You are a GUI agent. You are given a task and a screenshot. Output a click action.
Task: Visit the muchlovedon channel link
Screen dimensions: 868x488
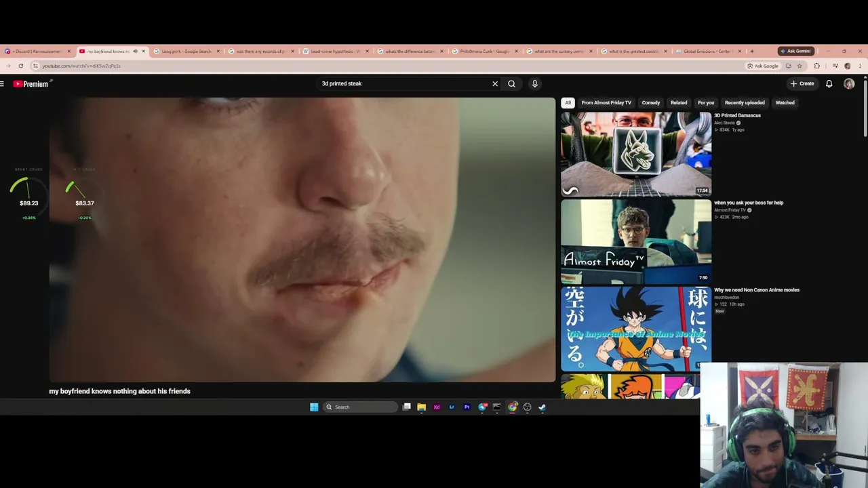point(726,298)
